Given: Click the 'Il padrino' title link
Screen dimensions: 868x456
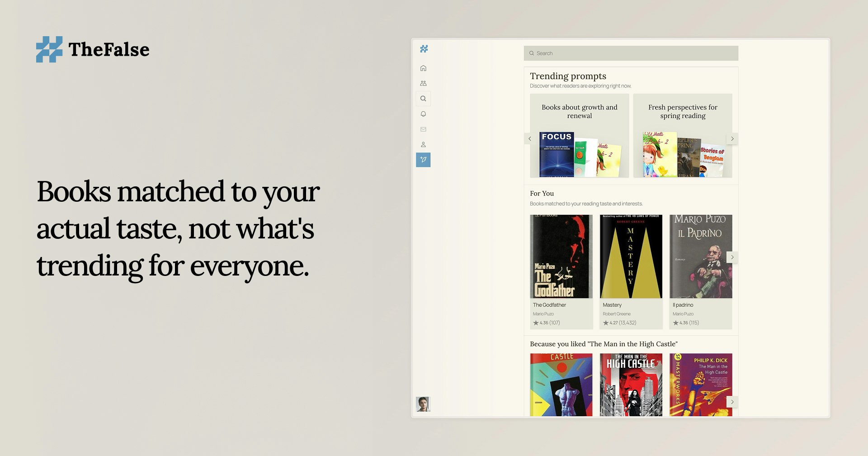Looking at the screenshot, I should (683, 305).
